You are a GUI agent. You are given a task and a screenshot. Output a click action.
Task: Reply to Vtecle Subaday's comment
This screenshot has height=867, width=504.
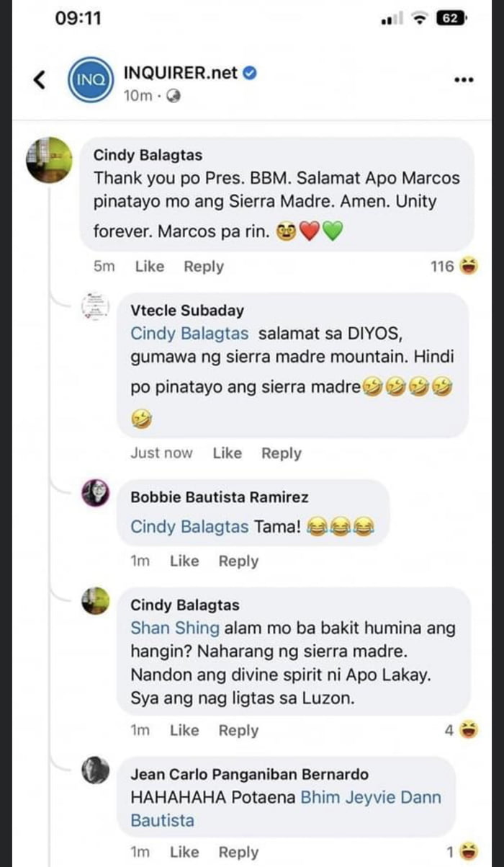(281, 453)
